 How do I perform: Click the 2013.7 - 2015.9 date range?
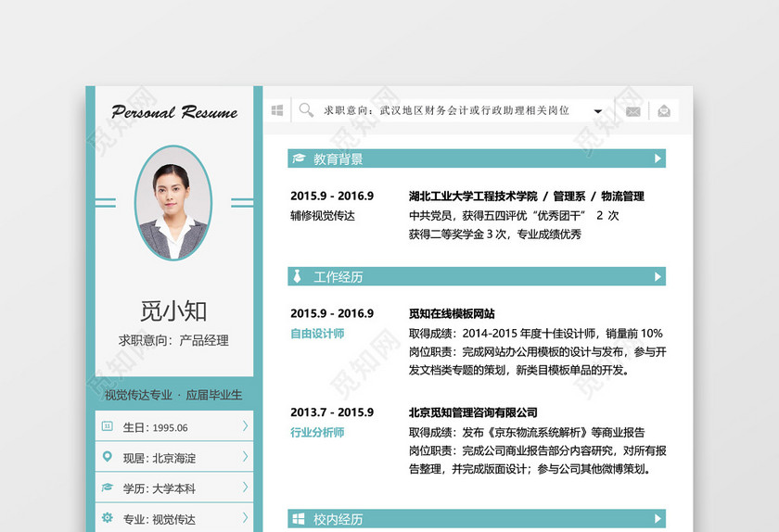point(332,412)
